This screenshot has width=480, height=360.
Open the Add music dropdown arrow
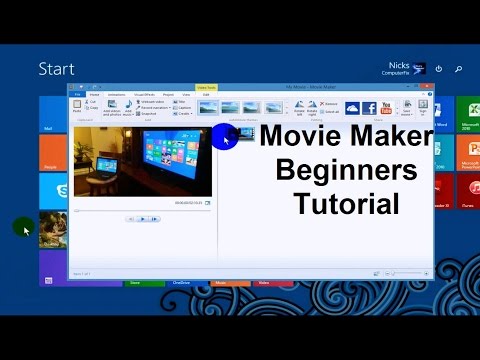(133, 114)
